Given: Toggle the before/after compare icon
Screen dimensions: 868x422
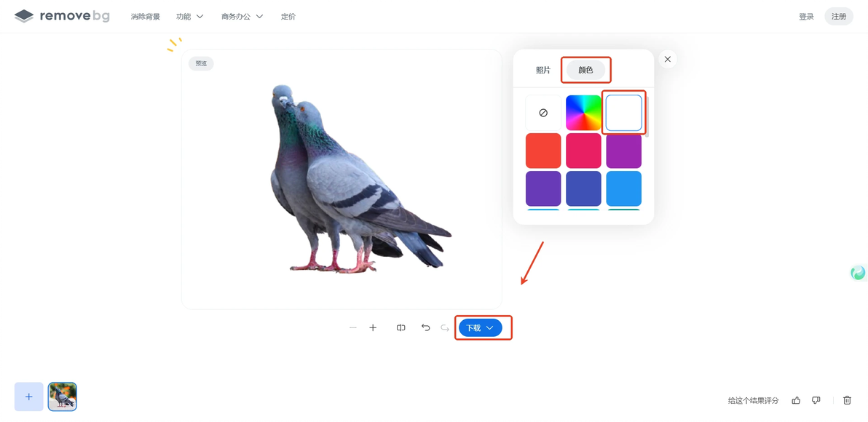Looking at the screenshot, I should coord(401,328).
